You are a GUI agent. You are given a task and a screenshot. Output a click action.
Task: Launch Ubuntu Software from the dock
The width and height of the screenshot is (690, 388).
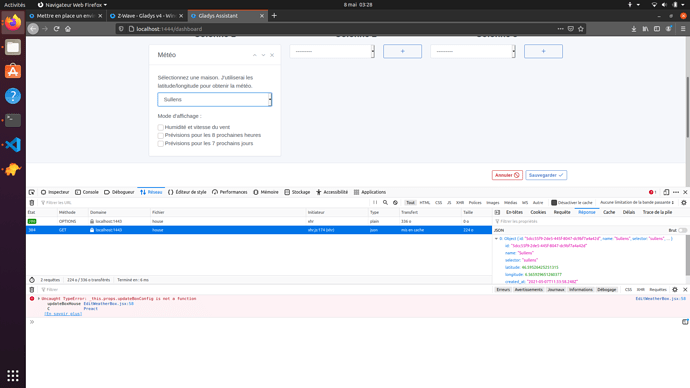point(13,71)
